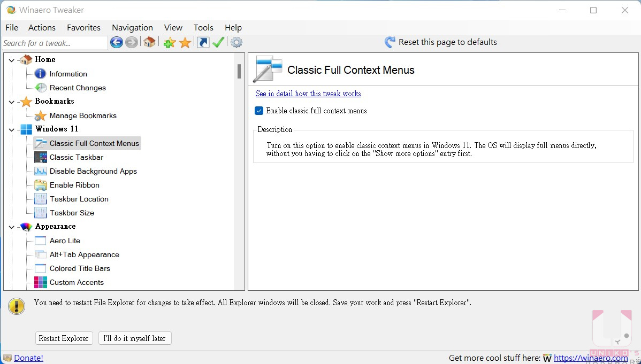
Task: Select Colored Title Bars label
Action: pyautogui.click(x=80, y=268)
